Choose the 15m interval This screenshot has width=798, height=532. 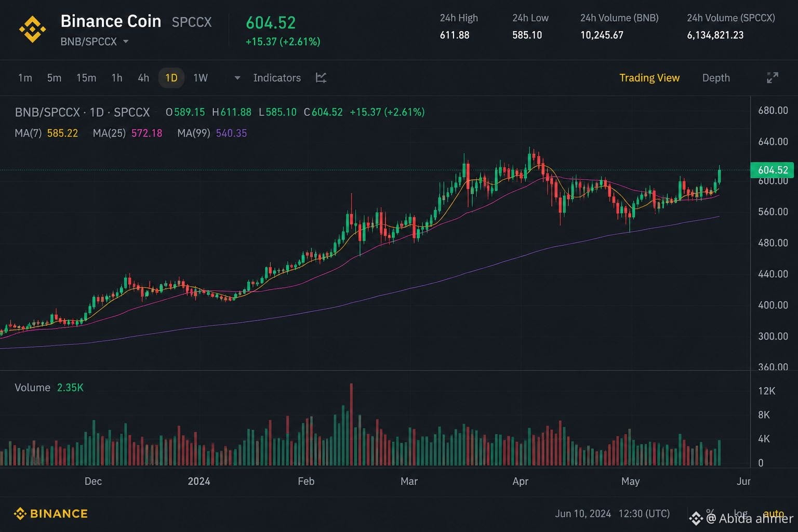(x=86, y=78)
